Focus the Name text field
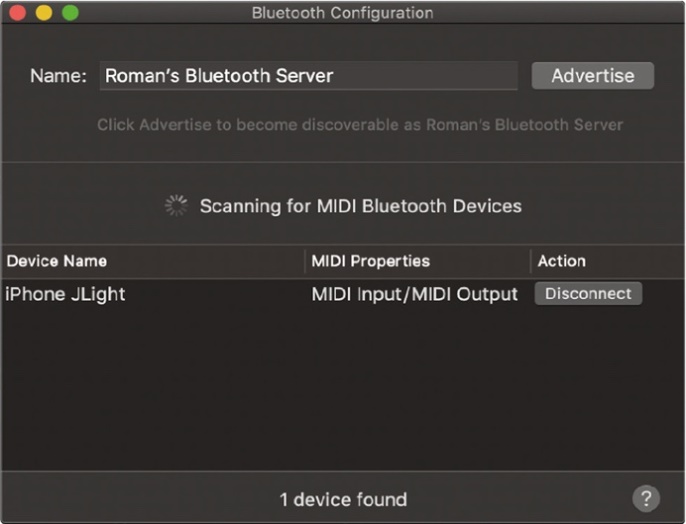Screen dimensions: 686x524 click(308, 76)
